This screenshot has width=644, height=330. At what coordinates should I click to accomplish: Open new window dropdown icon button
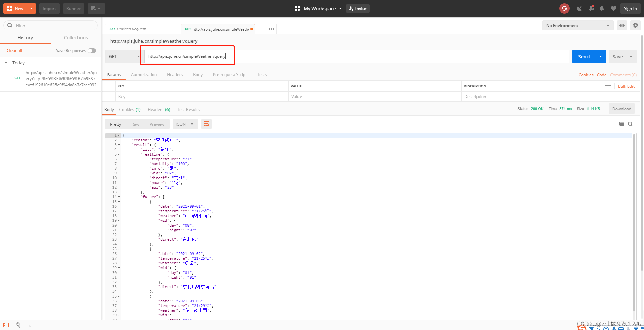pos(96,8)
